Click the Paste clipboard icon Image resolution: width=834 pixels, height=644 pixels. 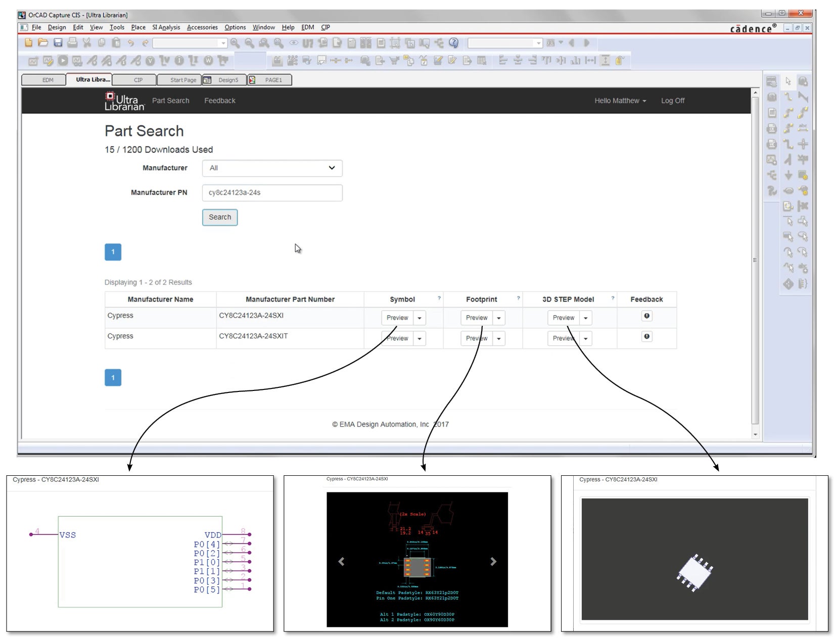point(116,43)
